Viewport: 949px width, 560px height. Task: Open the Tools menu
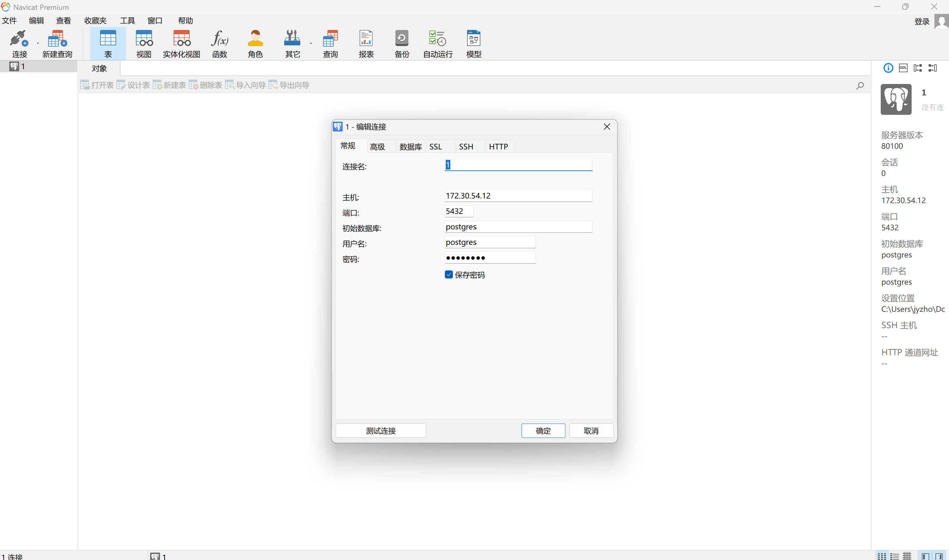pos(127,20)
